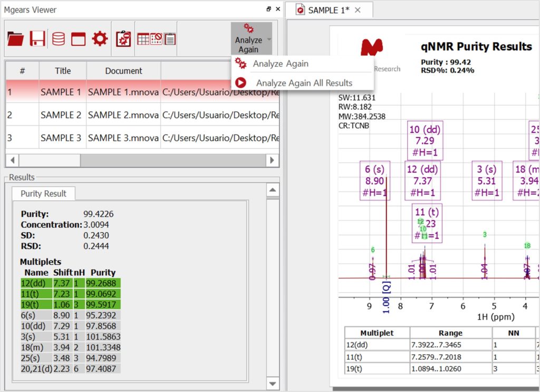
Task: Select the SAMPLE 2 row
Action: tap(61, 115)
